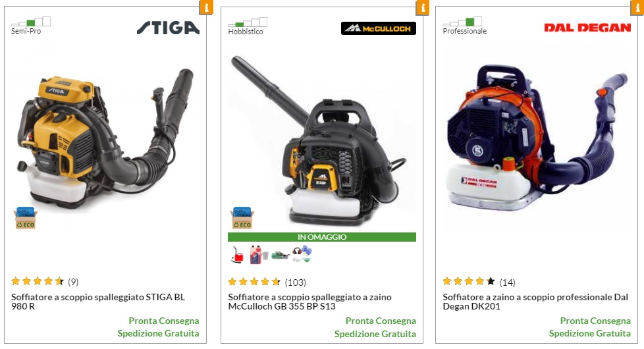Open McCulloch GB 355 BP S13 title link
Screen dimensions: 644x349
309,302
